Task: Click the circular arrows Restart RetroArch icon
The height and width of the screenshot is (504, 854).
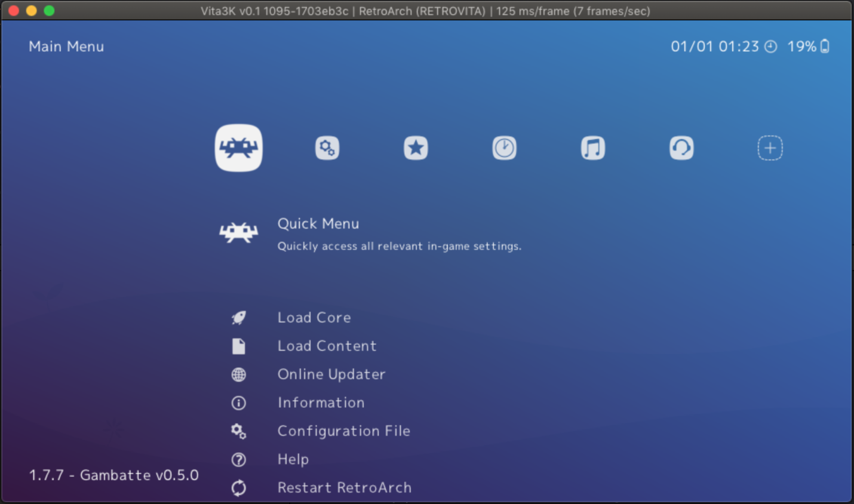Action: pos(238,488)
